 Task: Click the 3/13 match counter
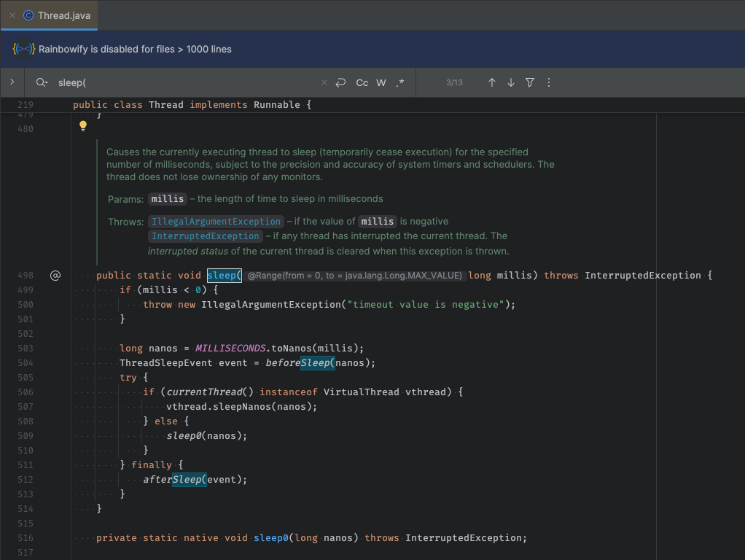454,82
